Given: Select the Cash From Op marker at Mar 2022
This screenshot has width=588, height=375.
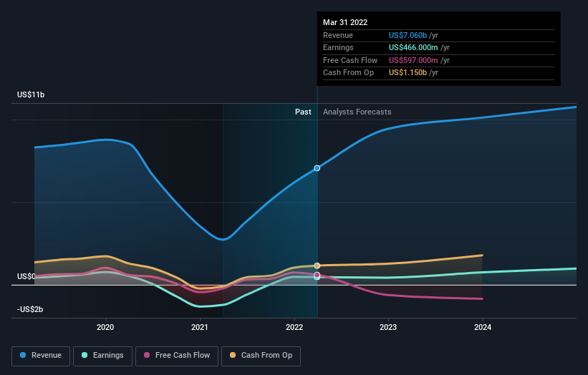Looking at the screenshot, I should (317, 266).
